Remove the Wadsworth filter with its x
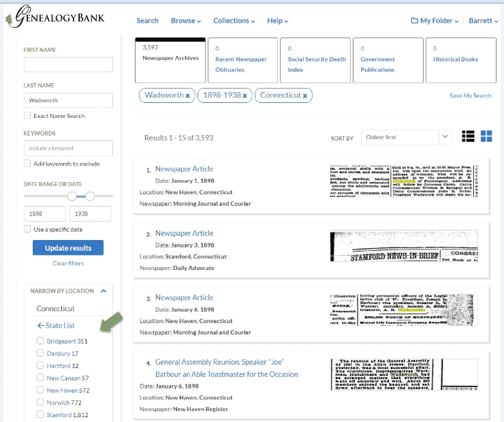 click(188, 96)
